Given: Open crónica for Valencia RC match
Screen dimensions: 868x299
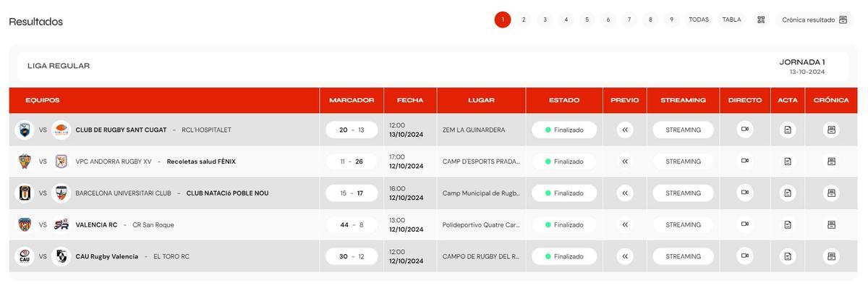Looking at the screenshot, I should click(831, 224).
